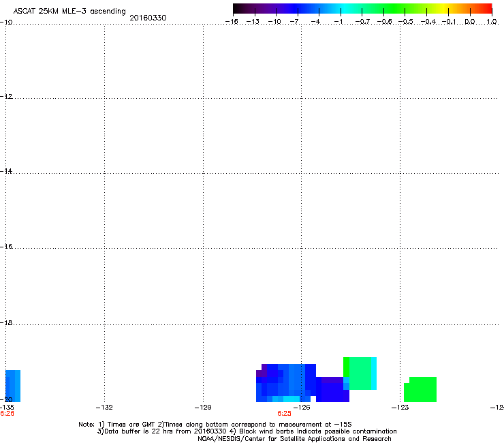504x443 pixels.
Task: Pick the purple section of the color bar
Action: (x=270, y=9)
